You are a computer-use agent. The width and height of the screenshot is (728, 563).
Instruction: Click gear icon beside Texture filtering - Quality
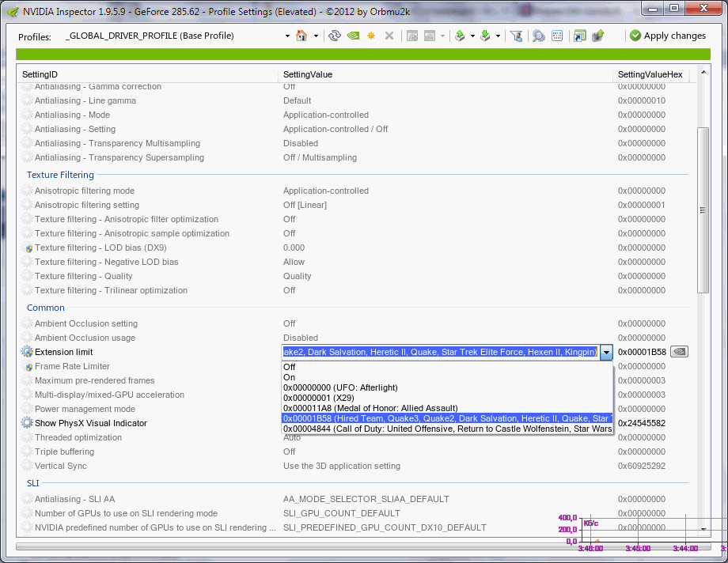(x=27, y=276)
